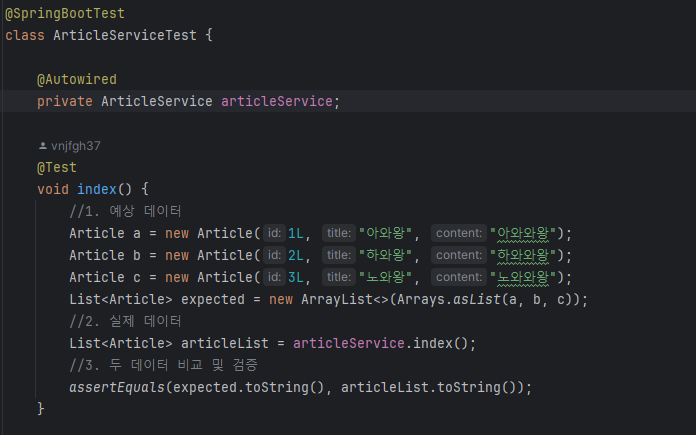This screenshot has height=435, width=696.
Task: Click the underlined string "하와와왕"
Action: tap(523, 255)
